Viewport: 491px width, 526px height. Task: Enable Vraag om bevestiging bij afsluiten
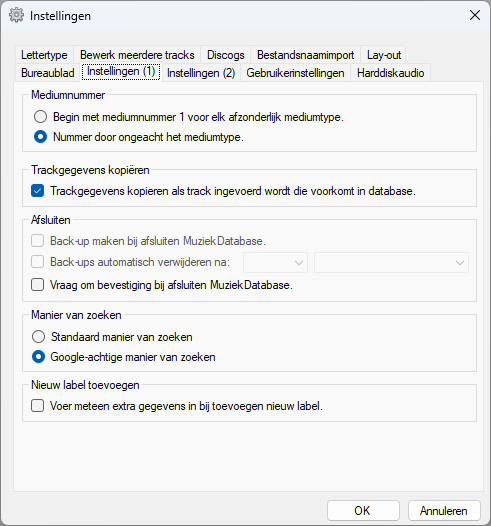(x=37, y=285)
